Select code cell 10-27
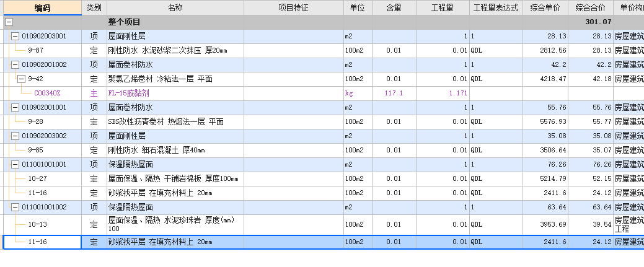644x267 pixels. coord(43,178)
